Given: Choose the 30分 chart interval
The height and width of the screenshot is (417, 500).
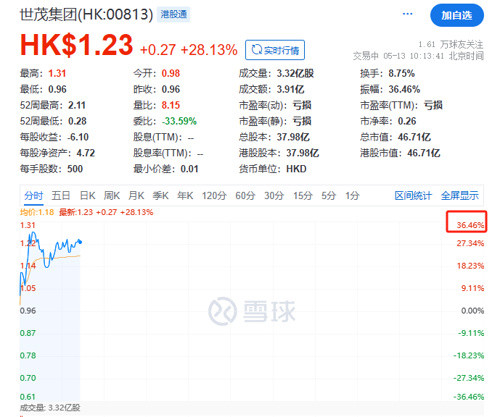Looking at the screenshot, I should tap(274, 196).
